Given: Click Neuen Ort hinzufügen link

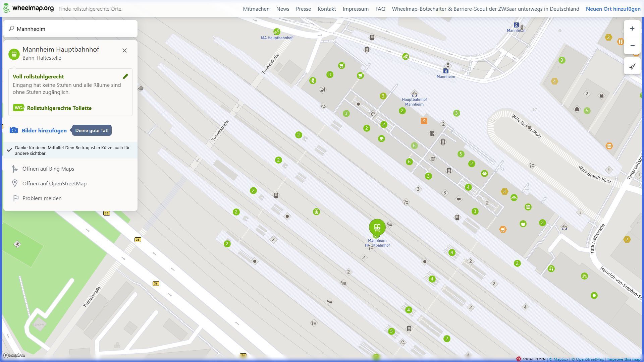Looking at the screenshot, I should pyautogui.click(x=613, y=9).
